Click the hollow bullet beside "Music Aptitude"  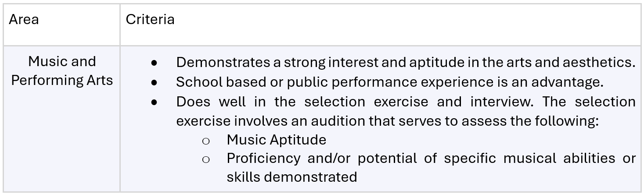205,140
